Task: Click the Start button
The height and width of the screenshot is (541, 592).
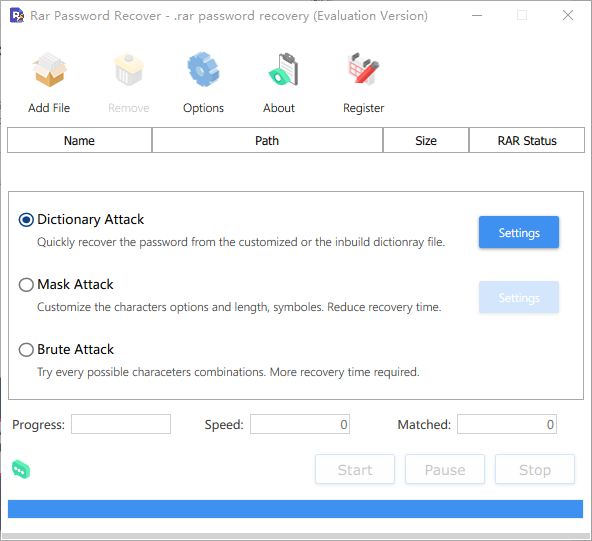Action: [x=355, y=469]
